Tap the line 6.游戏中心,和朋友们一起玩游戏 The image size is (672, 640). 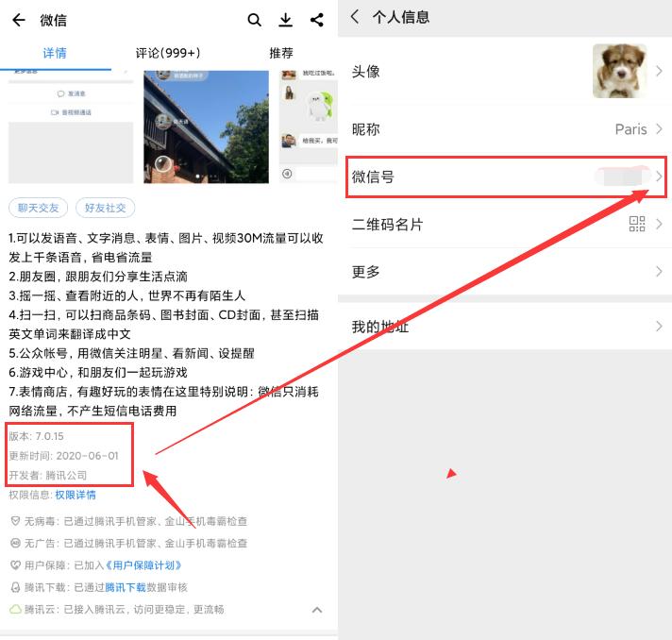[x=98, y=373]
